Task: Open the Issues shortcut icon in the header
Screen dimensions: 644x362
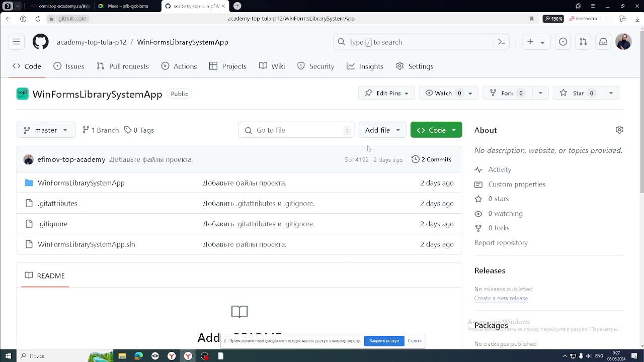Action: click(563, 42)
